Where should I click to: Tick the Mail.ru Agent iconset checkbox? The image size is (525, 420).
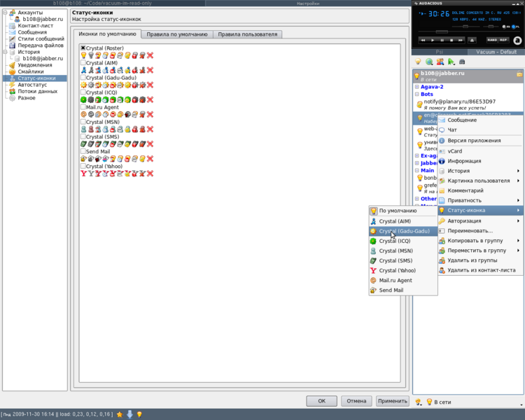coord(83,107)
